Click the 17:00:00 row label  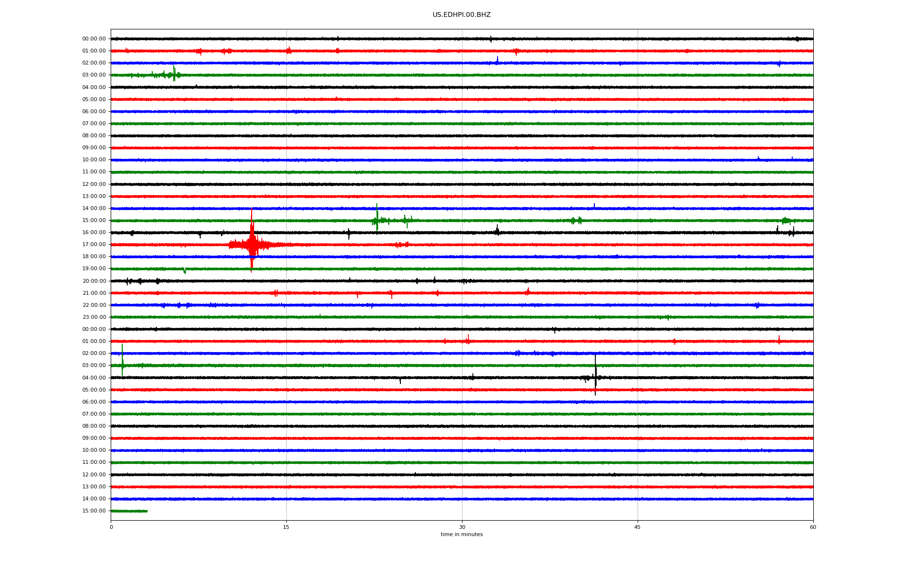[x=94, y=245]
